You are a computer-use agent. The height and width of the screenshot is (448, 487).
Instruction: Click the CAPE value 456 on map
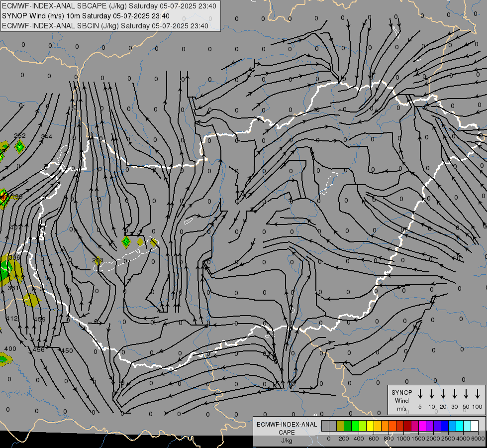(x=38, y=350)
